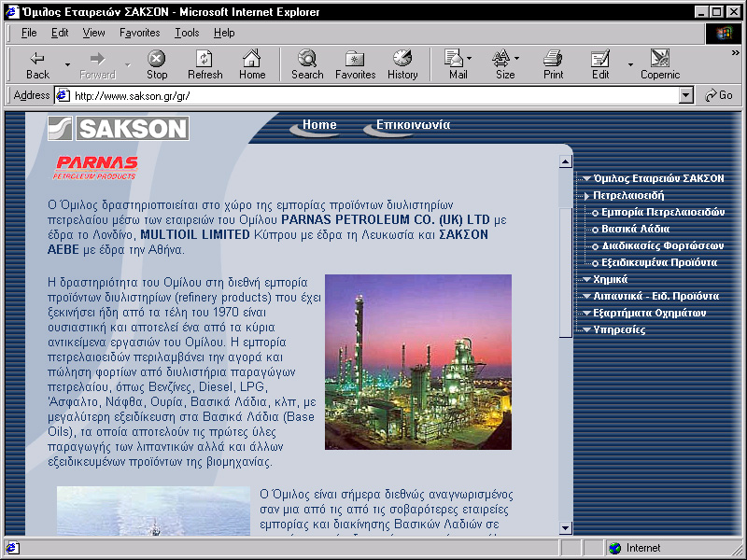Open the View menu
The width and height of the screenshot is (747, 560).
[93, 33]
